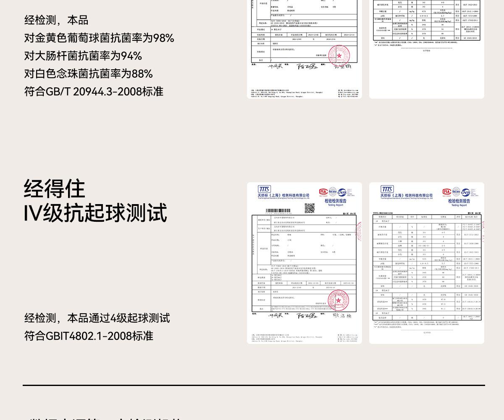
Task: Click the text 对金黄色葡萄球菌抗菌率为98%
Action: (99, 38)
